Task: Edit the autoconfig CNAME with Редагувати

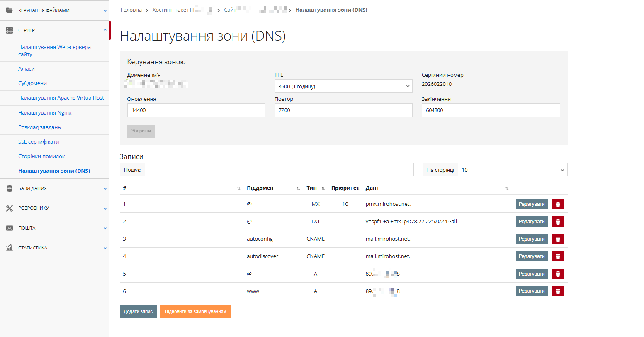Action: 531,239
